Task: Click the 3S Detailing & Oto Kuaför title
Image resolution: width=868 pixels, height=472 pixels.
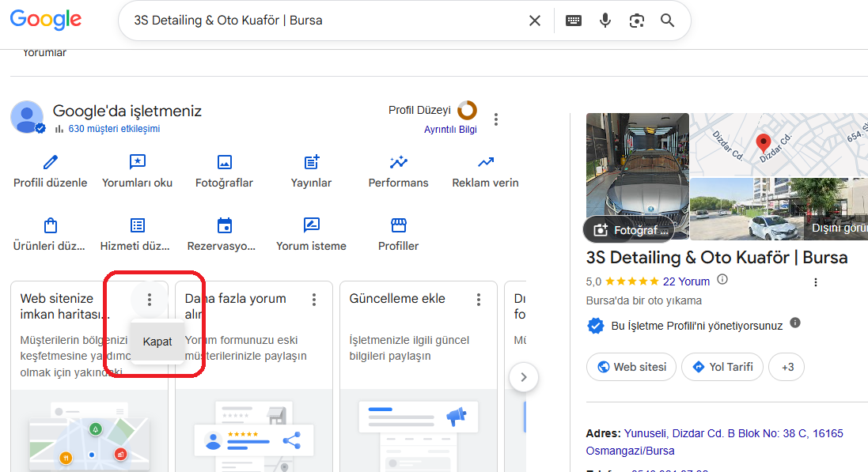Action: pyautogui.click(x=717, y=258)
